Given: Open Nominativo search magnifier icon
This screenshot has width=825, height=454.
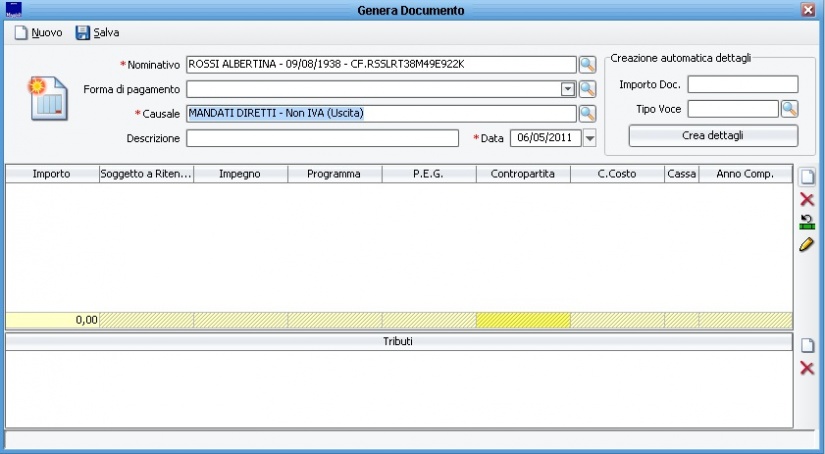Looking at the screenshot, I should (587, 65).
